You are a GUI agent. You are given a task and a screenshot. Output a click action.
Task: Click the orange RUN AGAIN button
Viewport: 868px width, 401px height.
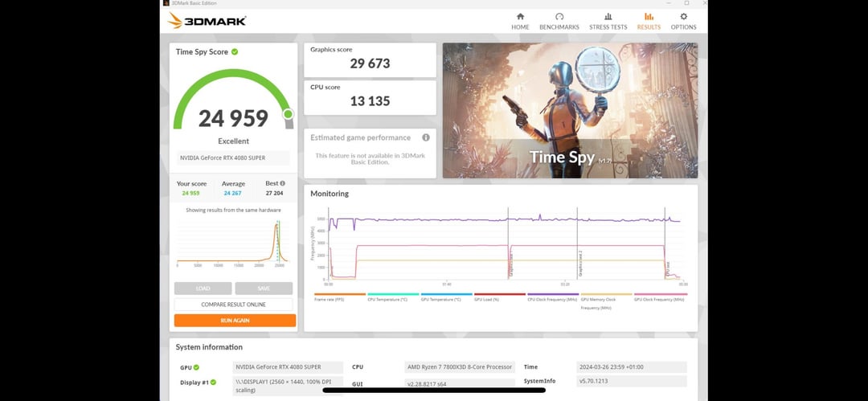click(x=235, y=320)
